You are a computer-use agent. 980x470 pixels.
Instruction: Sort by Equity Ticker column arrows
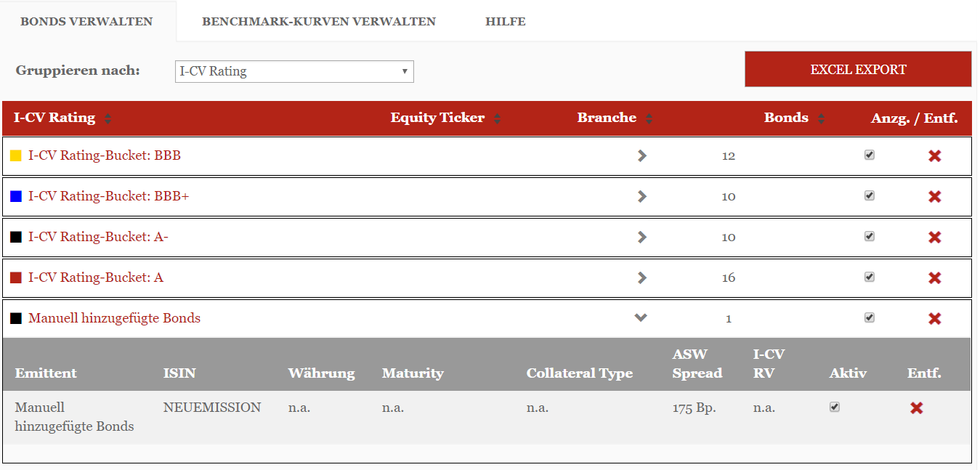(498, 118)
